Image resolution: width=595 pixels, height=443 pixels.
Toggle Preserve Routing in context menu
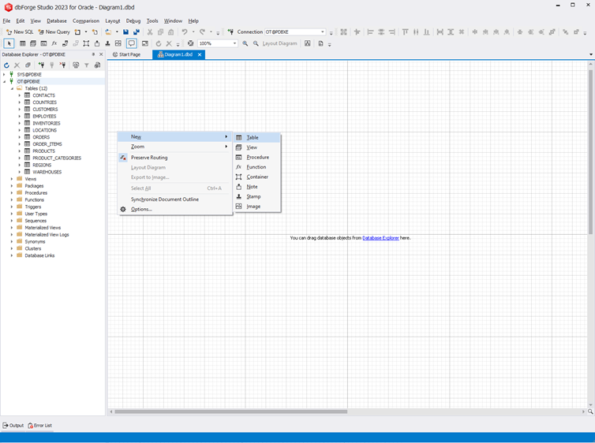coord(175,158)
